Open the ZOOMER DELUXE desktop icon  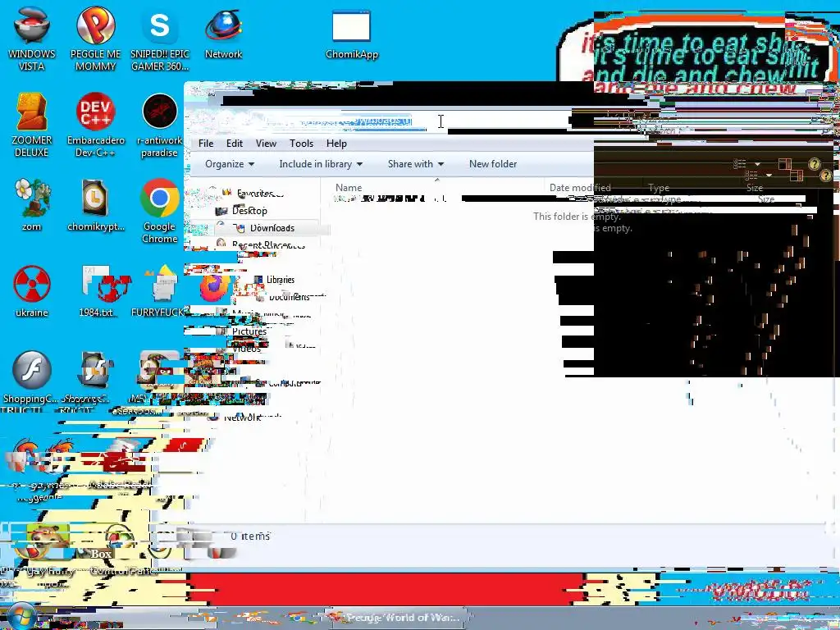(x=32, y=126)
